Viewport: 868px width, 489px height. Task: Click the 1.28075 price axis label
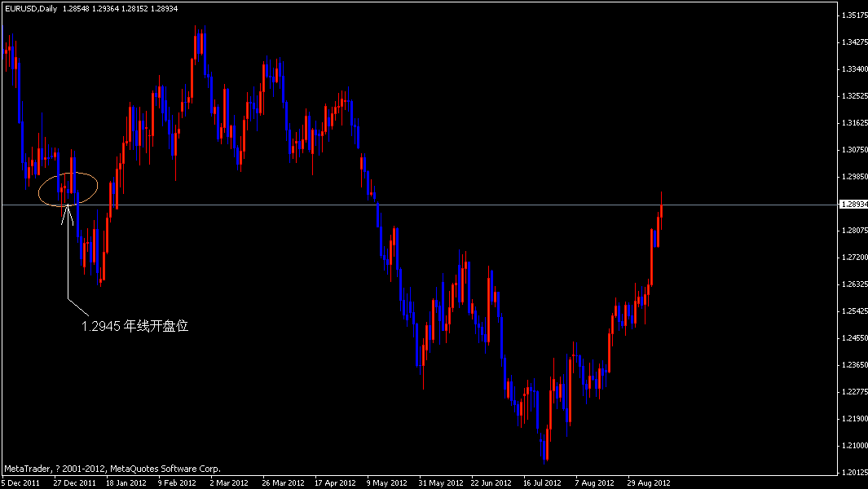[854, 231]
